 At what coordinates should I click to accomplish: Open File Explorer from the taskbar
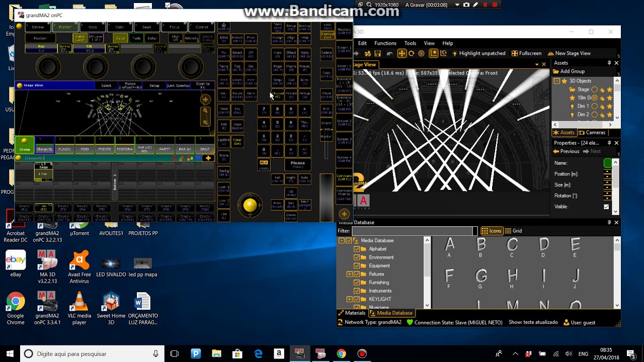[x=216, y=354]
